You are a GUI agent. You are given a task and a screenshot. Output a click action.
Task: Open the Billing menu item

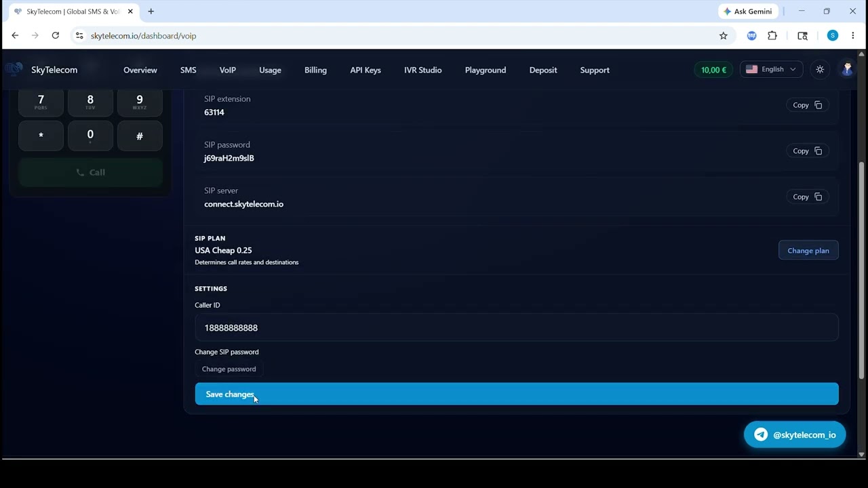click(315, 70)
